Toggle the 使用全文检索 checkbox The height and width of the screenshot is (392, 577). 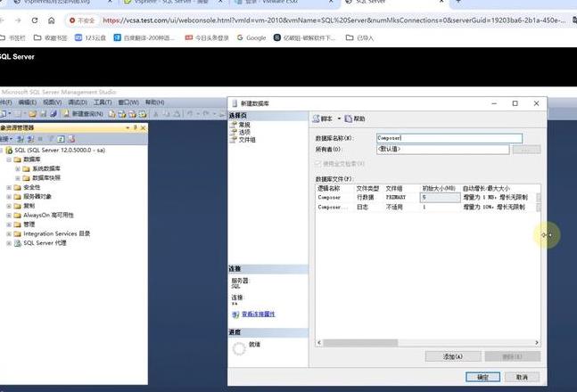[318, 164]
